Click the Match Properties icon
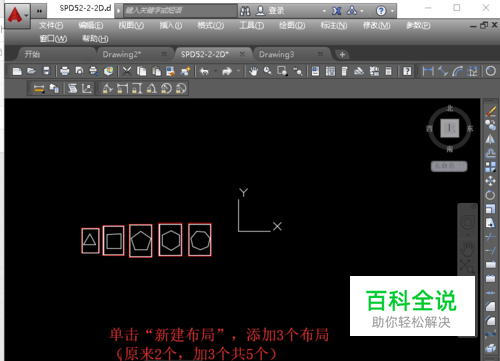Screen dimensions: 500x361 (185, 71)
